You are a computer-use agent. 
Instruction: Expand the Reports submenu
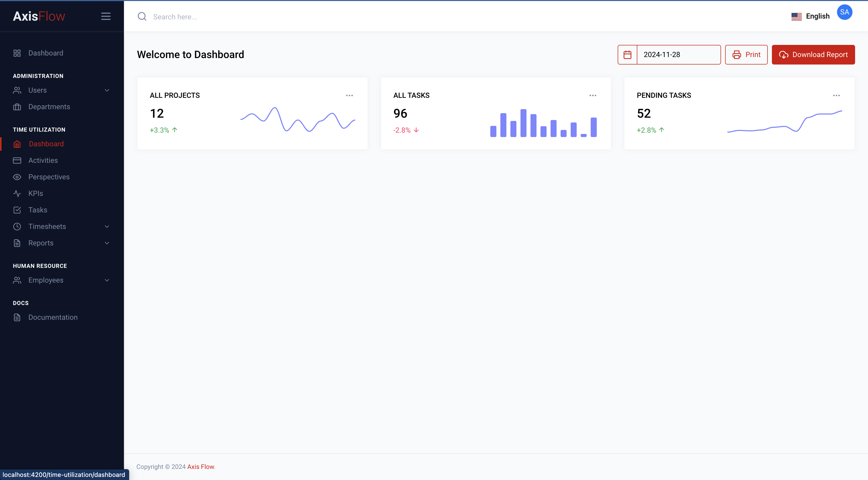[107, 243]
